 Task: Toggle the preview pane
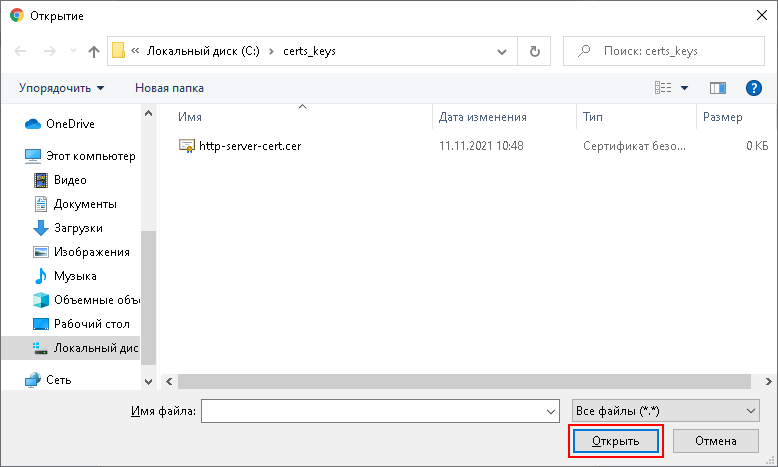pos(717,88)
